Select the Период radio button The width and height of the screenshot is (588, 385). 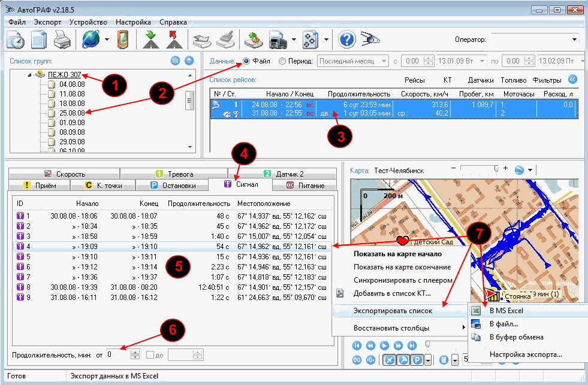(282, 61)
